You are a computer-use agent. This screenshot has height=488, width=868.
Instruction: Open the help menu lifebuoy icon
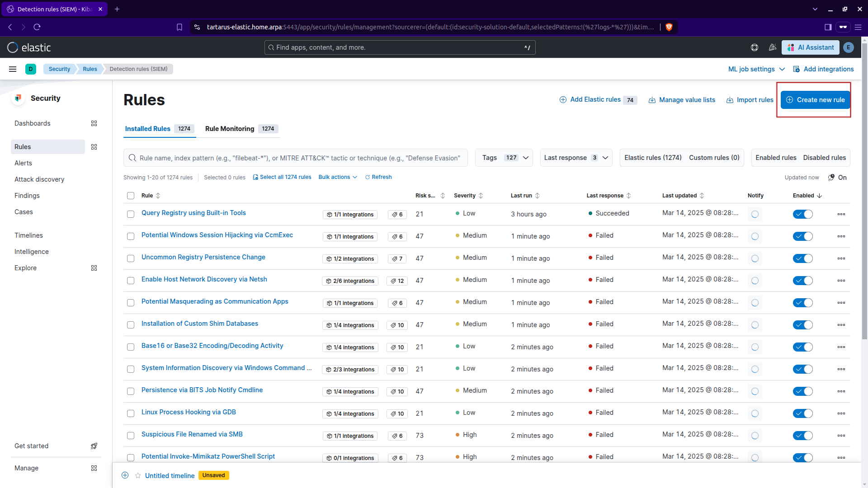tap(755, 47)
